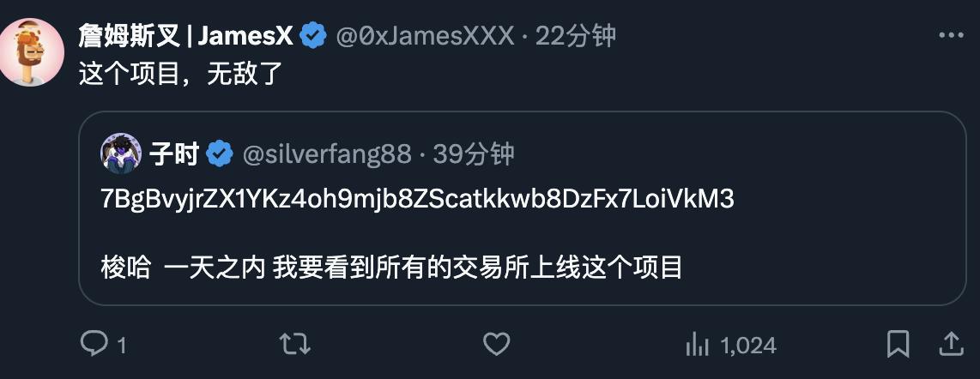This screenshot has height=379, width=980.
Task: Like the tweet with the heart icon
Action: [497, 344]
